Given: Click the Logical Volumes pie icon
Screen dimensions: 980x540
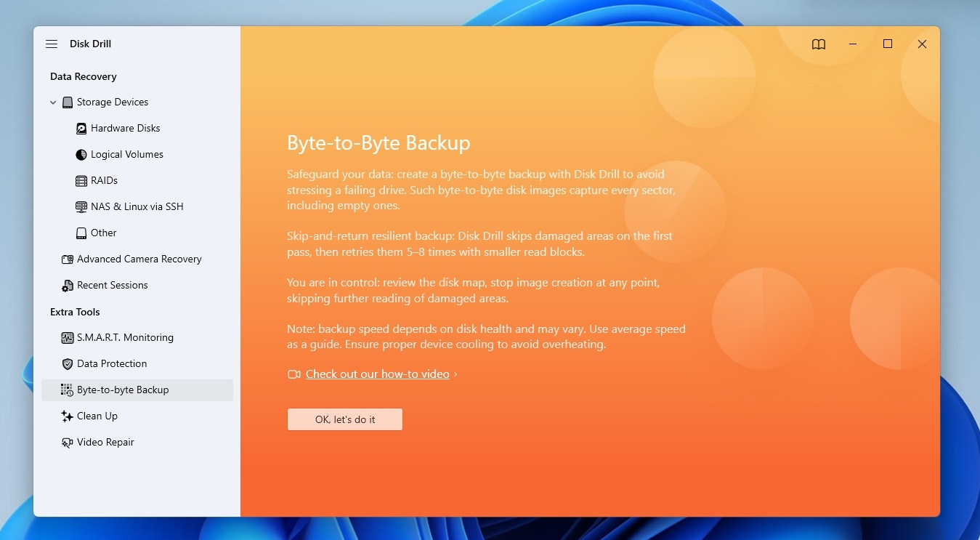Looking at the screenshot, I should 81,155.
